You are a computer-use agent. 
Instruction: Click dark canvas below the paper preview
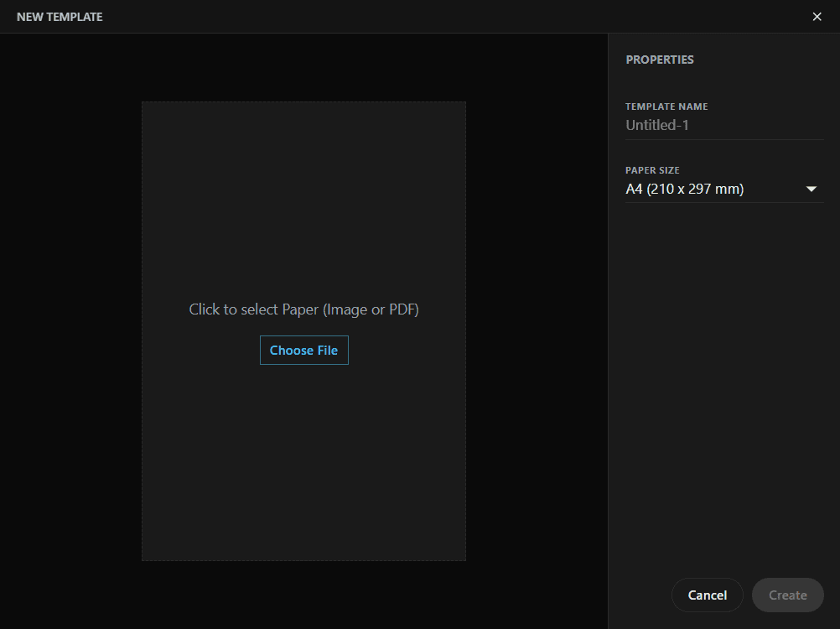(x=303, y=595)
